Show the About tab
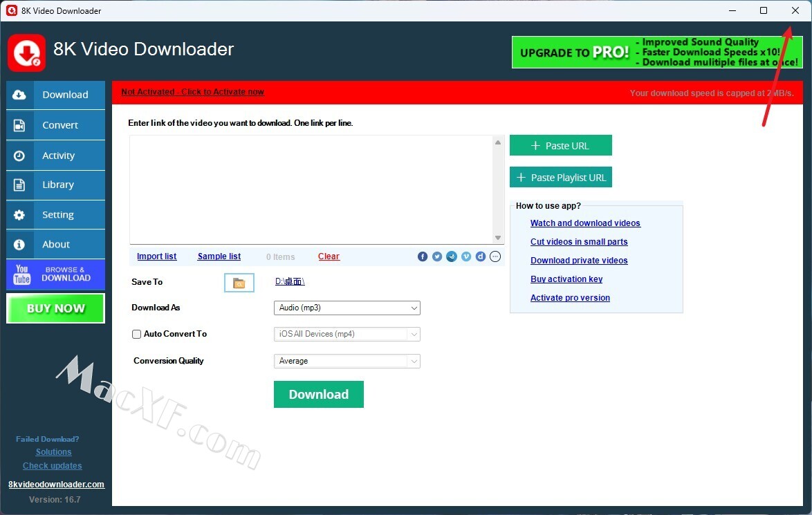This screenshot has height=515, width=812. [55, 244]
